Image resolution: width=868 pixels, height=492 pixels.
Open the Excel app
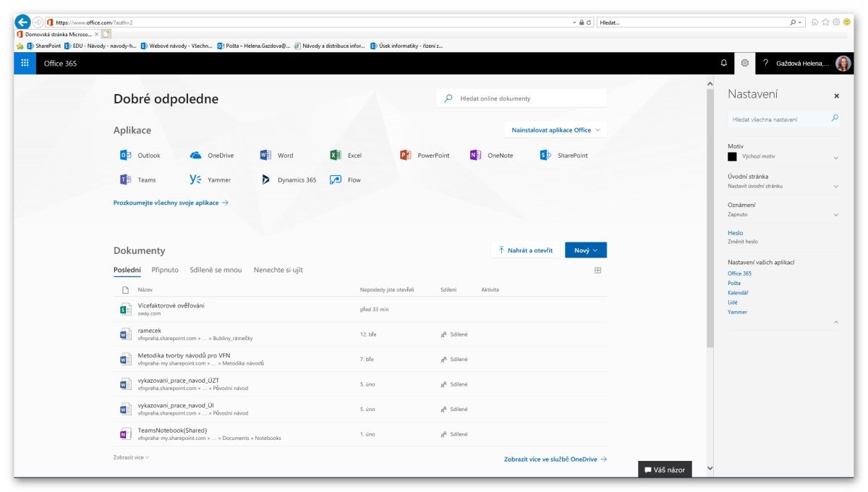(x=346, y=156)
